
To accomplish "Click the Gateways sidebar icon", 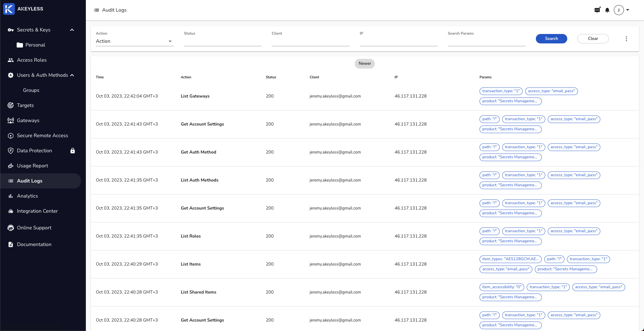I will point(11,121).
